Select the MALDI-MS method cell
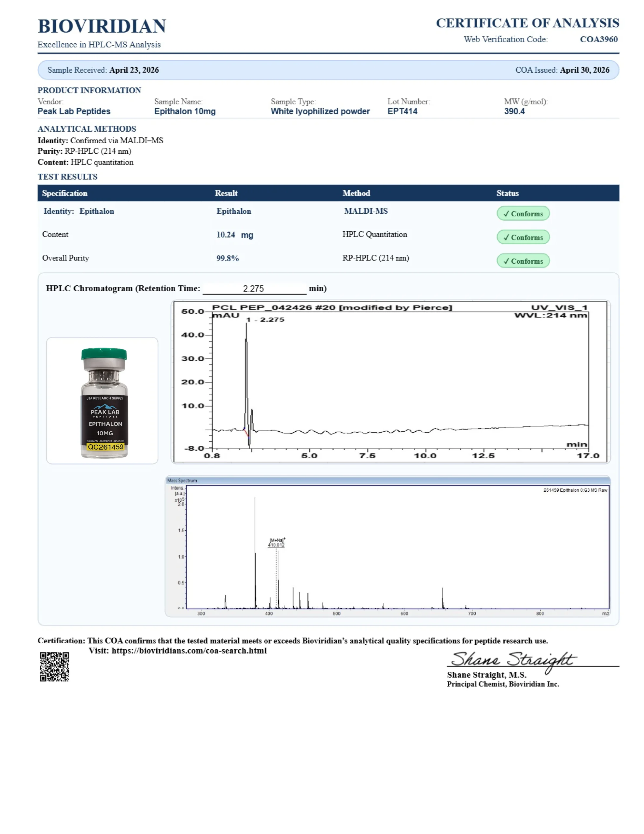 (366, 211)
